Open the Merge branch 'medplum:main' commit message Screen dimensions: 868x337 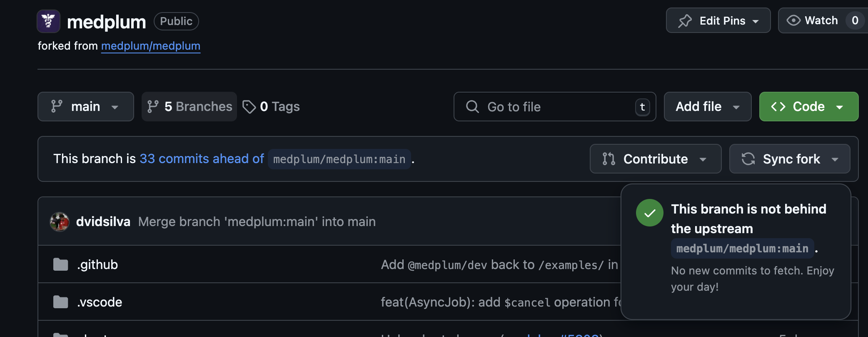pyautogui.click(x=257, y=221)
